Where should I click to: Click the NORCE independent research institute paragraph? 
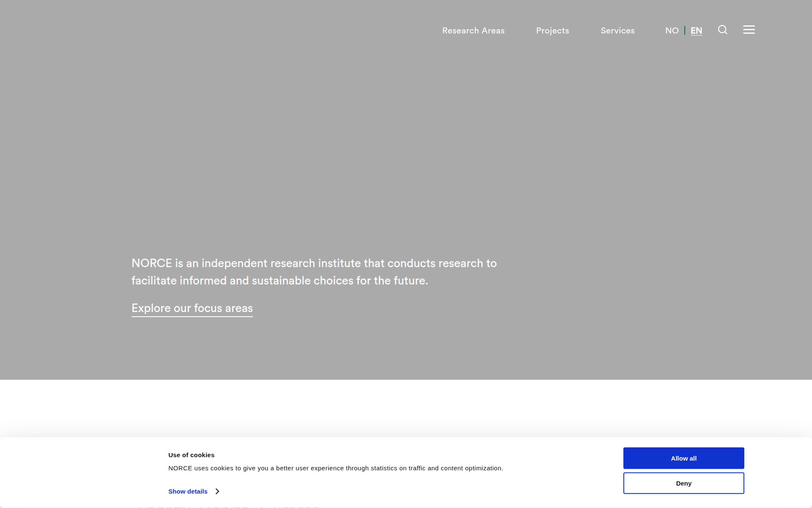point(314,272)
